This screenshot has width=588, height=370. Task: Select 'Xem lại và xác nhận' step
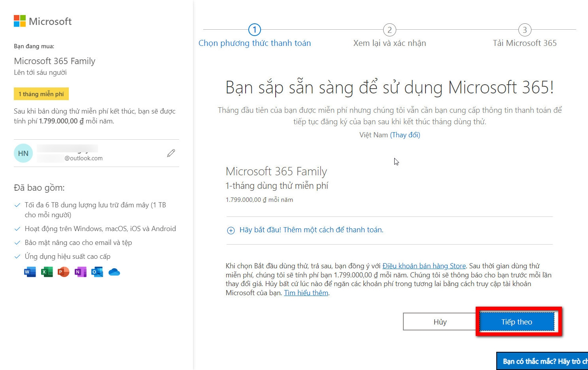[x=389, y=43]
